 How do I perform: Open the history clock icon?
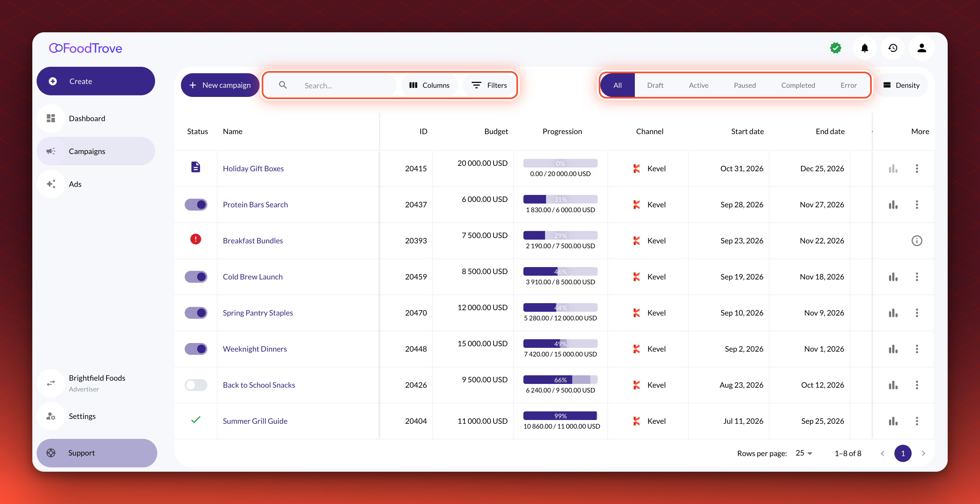(893, 48)
